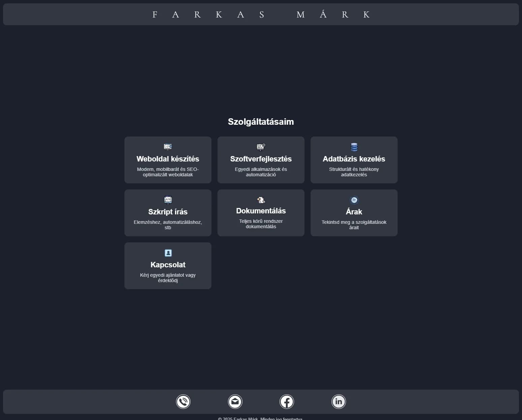Open the Dokumentálás card description text

[x=261, y=224]
